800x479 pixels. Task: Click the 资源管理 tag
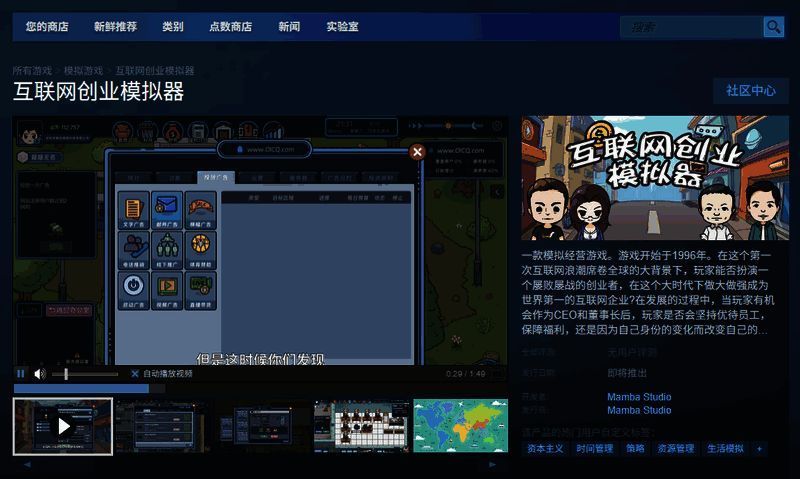coord(676,448)
